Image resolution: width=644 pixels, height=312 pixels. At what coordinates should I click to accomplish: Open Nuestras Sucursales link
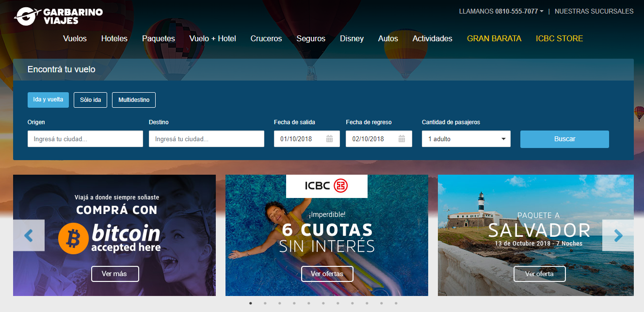[x=594, y=11]
